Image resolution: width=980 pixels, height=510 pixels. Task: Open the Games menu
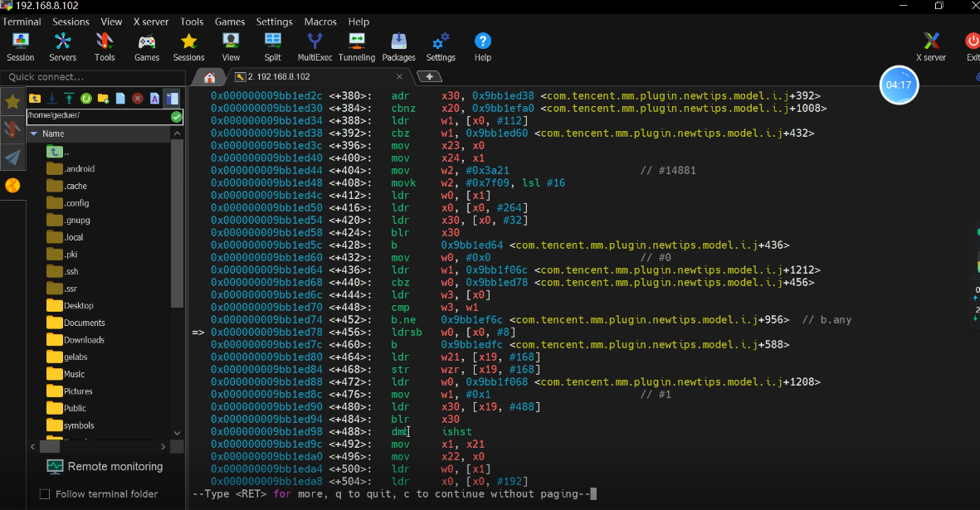(x=229, y=22)
